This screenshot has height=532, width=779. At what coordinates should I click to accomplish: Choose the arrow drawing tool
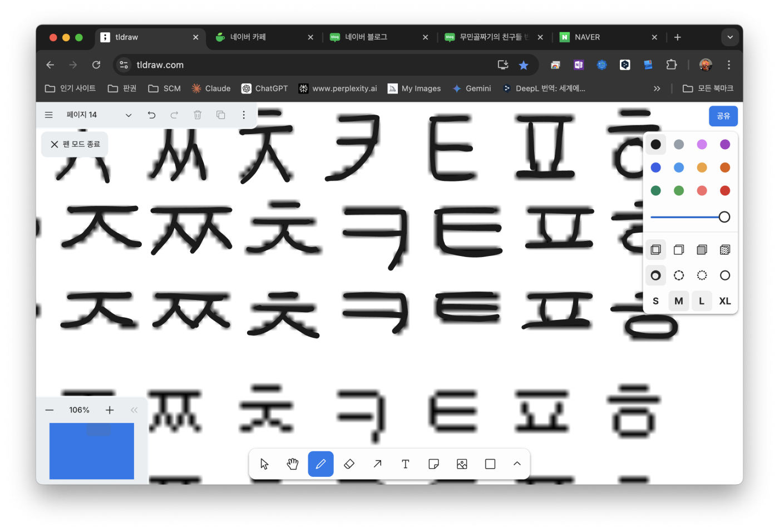pyautogui.click(x=377, y=464)
